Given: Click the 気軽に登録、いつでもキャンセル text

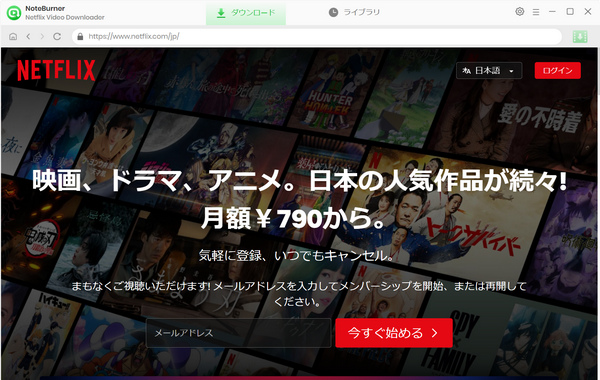Looking at the screenshot, I should [x=297, y=255].
